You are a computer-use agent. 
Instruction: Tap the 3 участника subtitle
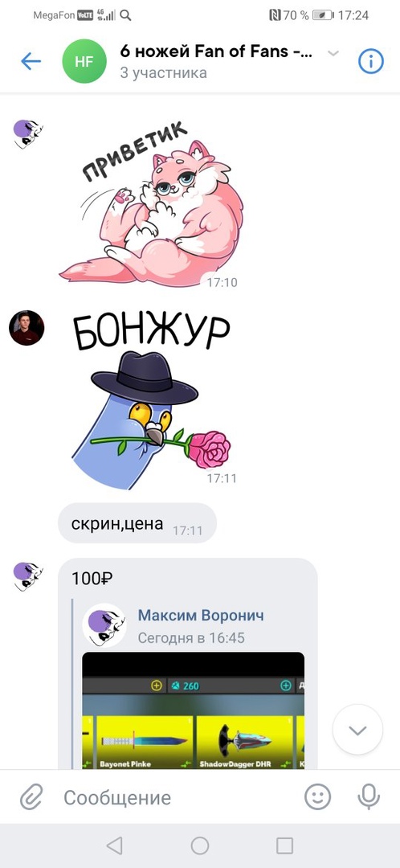(x=163, y=73)
